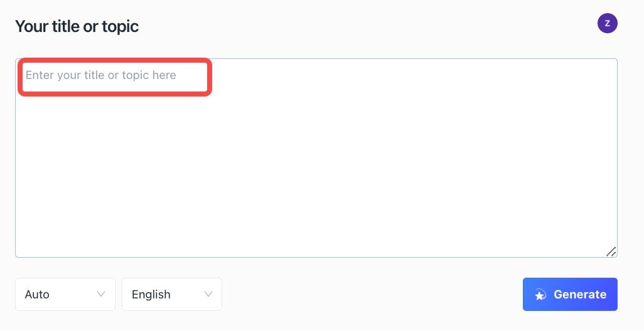
Task: Click empty middle area of the topic textarea
Action: pyautogui.click(x=316, y=164)
